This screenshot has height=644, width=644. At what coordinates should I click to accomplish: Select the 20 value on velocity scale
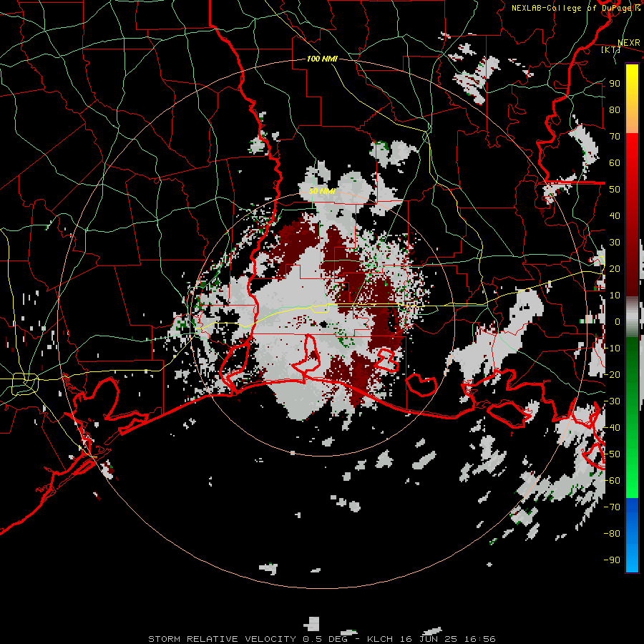coord(615,268)
